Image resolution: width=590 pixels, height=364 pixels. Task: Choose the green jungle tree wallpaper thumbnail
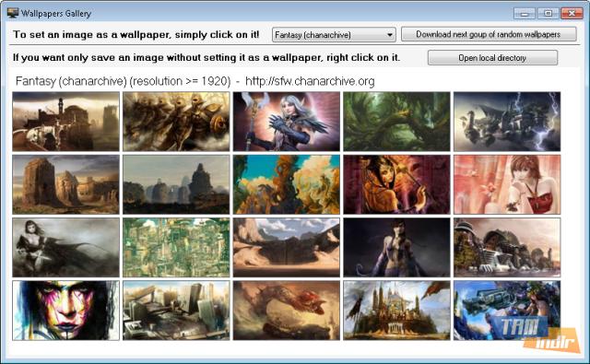(x=396, y=122)
